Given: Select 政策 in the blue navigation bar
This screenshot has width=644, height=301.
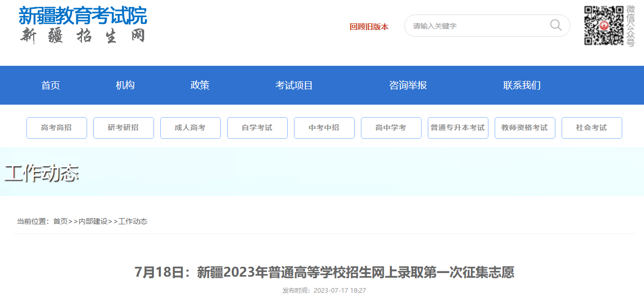Looking at the screenshot, I should click(200, 85).
